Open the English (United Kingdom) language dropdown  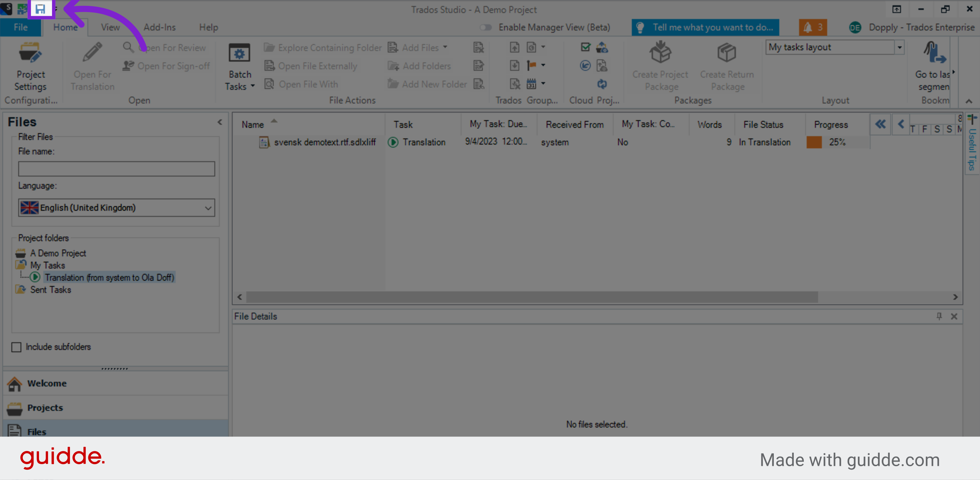tap(117, 208)
